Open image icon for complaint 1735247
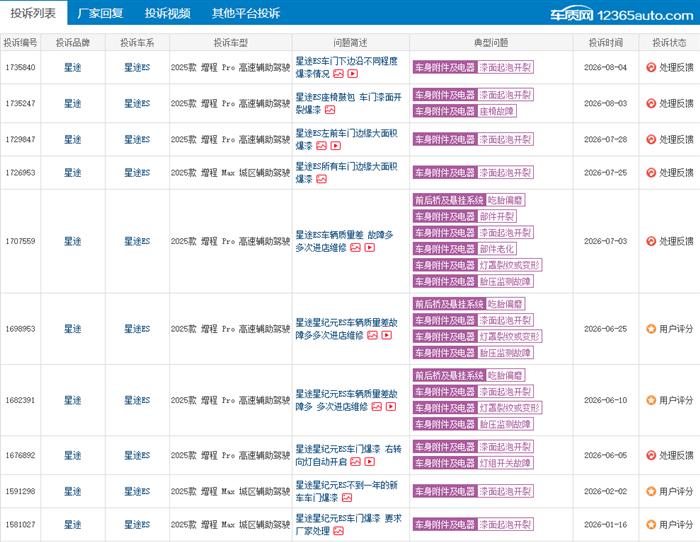Viewport: 700px width, 542px height. (x=330, y=110)
